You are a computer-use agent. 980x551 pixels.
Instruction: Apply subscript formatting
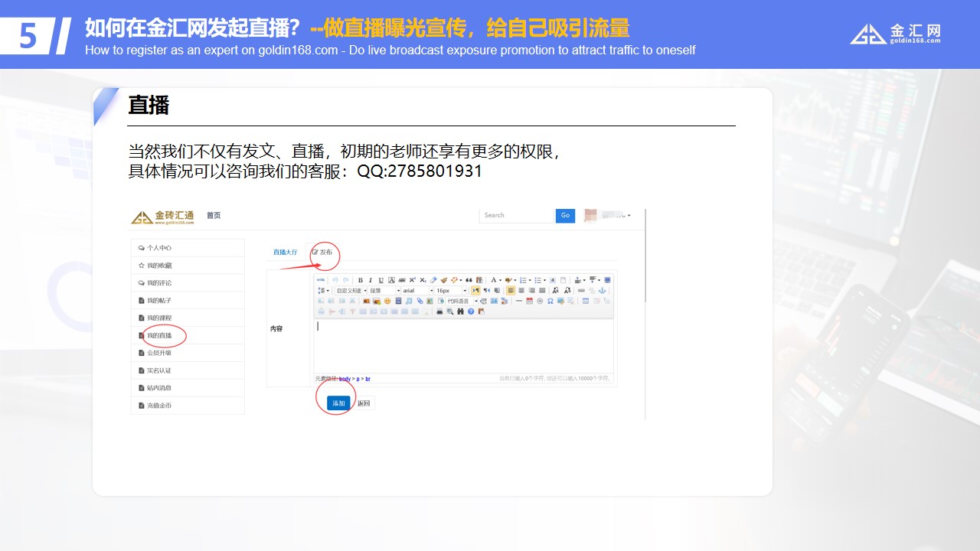click(423, 280)
